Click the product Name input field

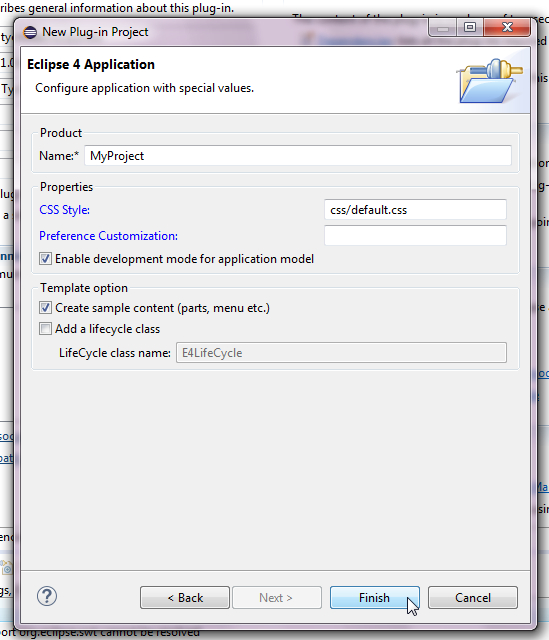tap(298, 156)
